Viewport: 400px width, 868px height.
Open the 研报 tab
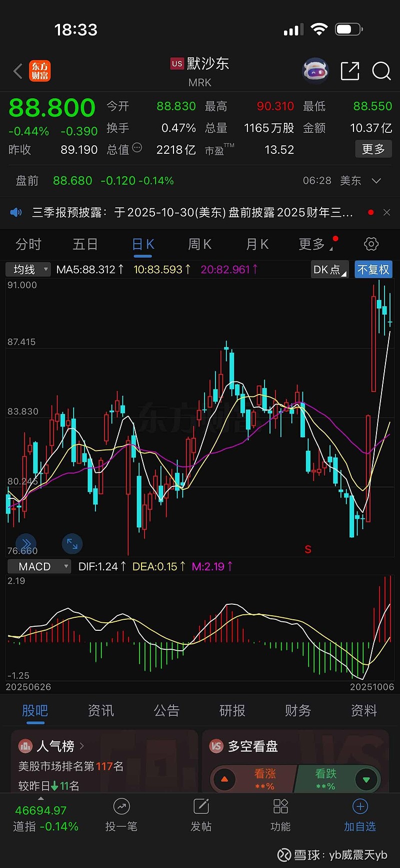point(232,711)
